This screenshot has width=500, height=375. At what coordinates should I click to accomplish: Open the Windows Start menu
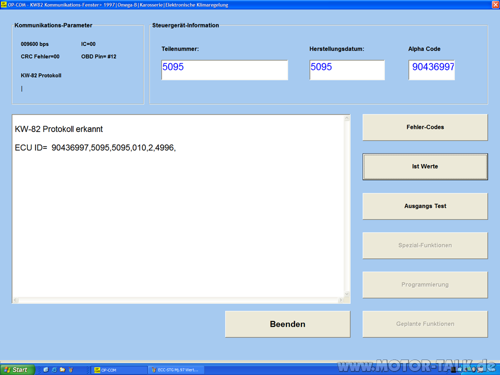tap(17, 370)
